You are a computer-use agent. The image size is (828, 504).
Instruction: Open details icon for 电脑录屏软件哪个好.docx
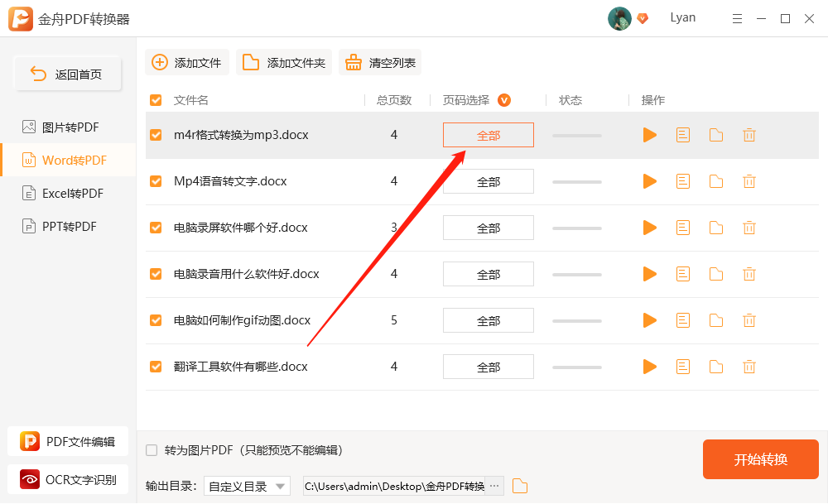[683, 228]
